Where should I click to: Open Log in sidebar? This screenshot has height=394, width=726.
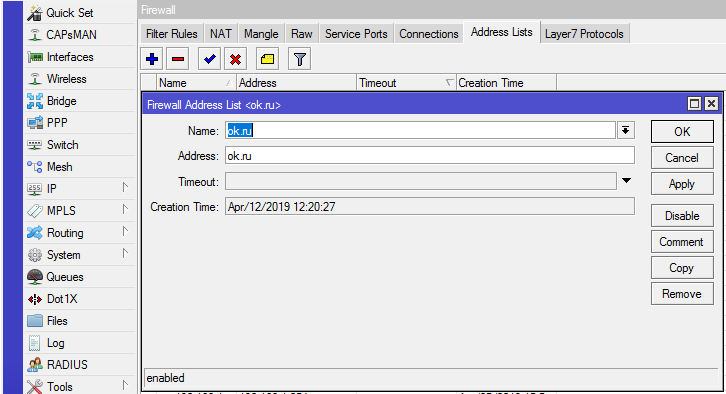[x=80, y=343]
